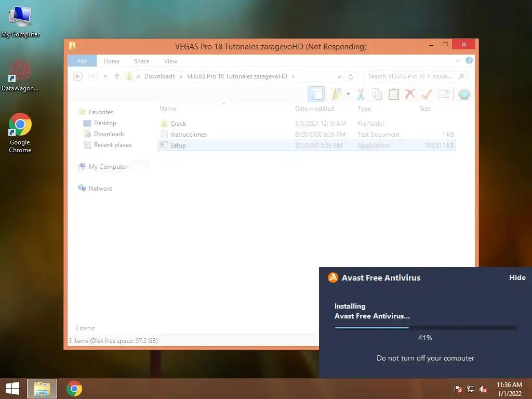Click the Avast installation progress bar
Image resolution: width=532 pixels, height=399 pixels.
pos(425,328)
